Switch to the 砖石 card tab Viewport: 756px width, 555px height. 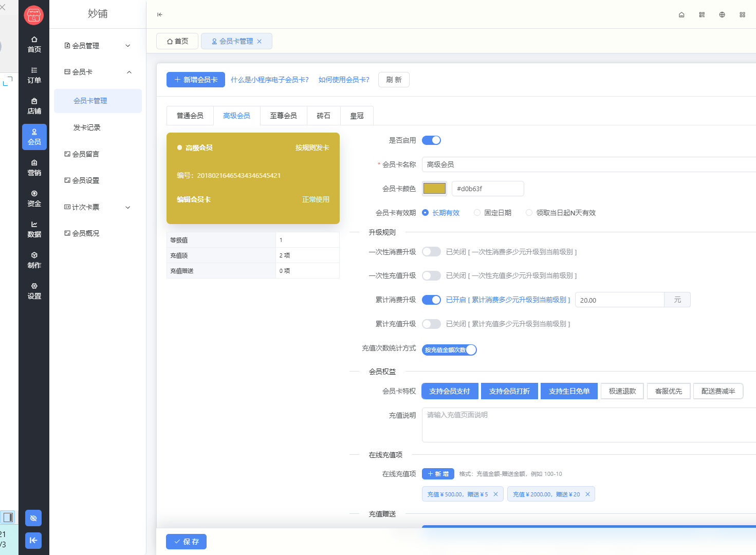point(324,116)
